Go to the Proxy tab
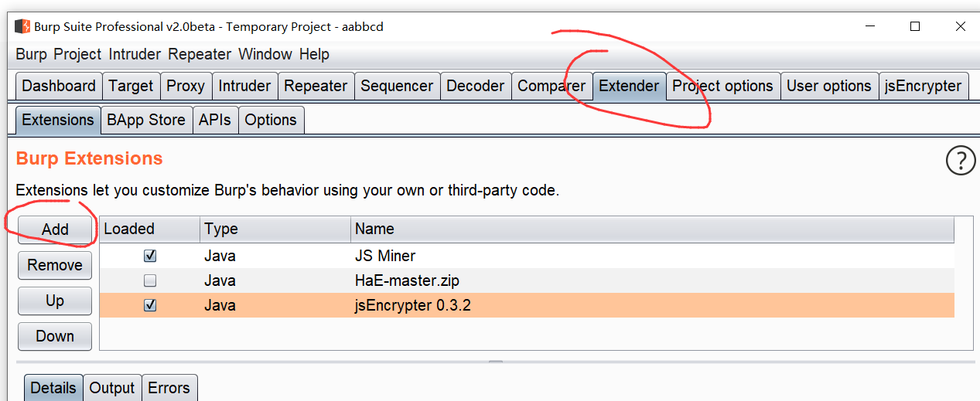Screen dimensions: 980x401 click(186, 86)
